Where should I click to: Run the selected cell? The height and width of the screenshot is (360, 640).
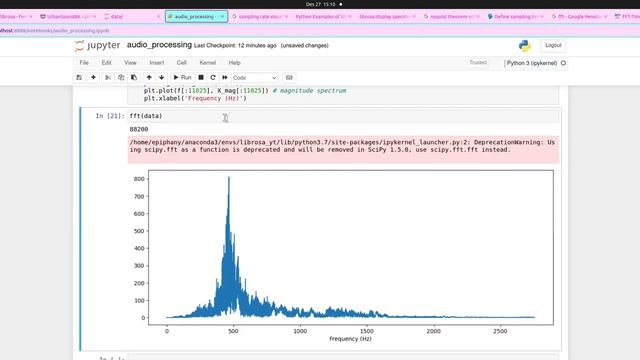[x=182, y=78]
